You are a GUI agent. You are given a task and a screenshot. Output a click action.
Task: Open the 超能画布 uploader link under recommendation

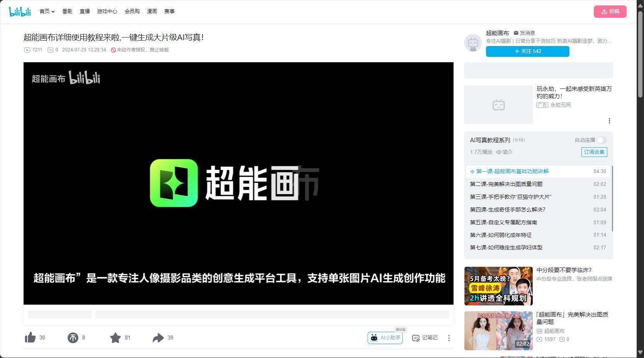pyautogui.click(x=551, y=331)
